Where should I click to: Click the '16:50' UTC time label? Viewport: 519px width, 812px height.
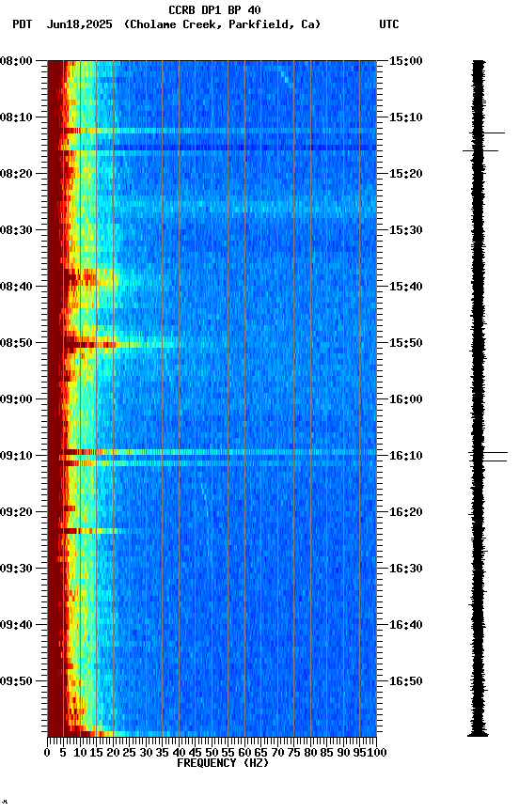(405, 681)
